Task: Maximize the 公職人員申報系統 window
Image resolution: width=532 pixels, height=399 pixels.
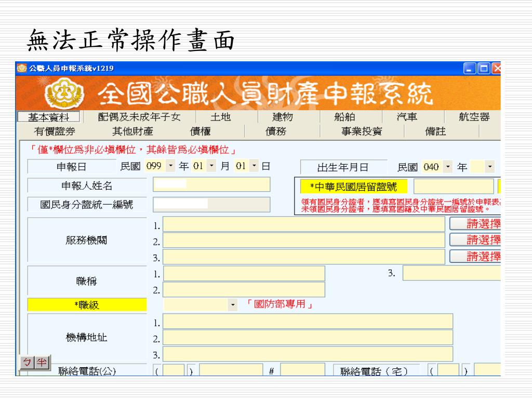Action: pyautogui.click(x=484, y=69)
